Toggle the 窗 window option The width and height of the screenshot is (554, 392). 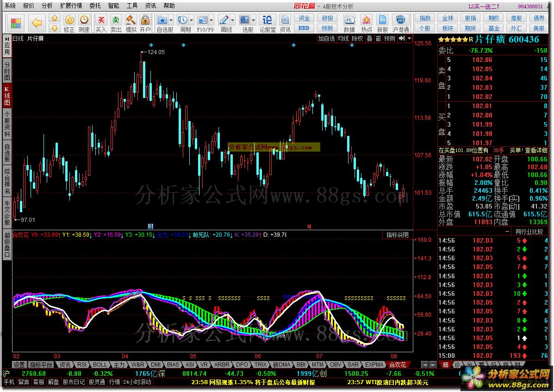tap(378, 38)
